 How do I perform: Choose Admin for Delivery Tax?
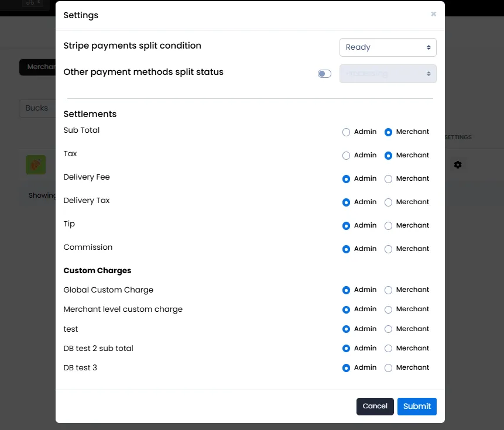346,202
